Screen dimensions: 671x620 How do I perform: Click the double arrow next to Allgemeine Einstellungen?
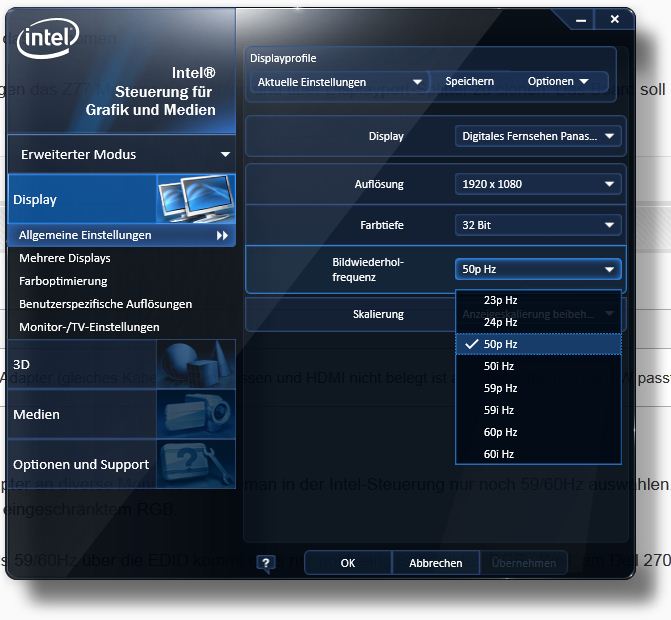pyautogui.click(x=222, y=235)
